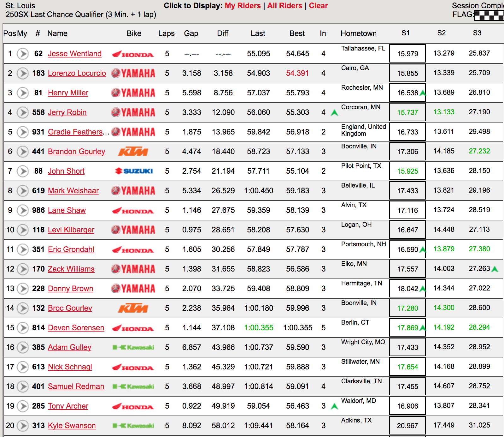This screenshot has height=437, width=504.
Task: Click the Suzuki logo in John Short's row
Action: [134, 171]
